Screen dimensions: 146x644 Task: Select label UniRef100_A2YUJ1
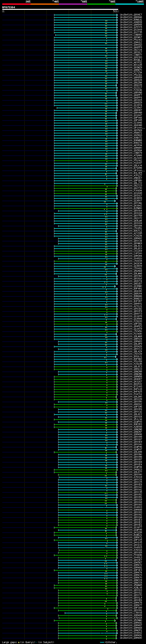[x=131, y=306]
